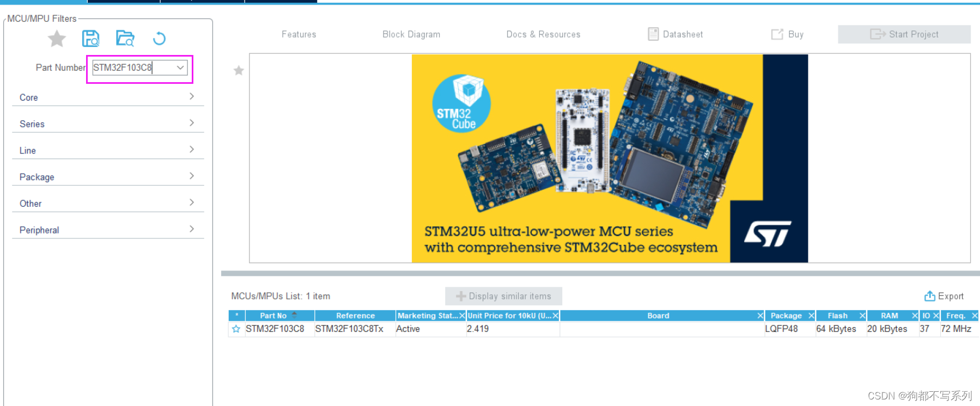The height and width of the screenshot is (406, 980).
Task: Reset all MCU filters with the refresh icon
Action: coord(159,39)
